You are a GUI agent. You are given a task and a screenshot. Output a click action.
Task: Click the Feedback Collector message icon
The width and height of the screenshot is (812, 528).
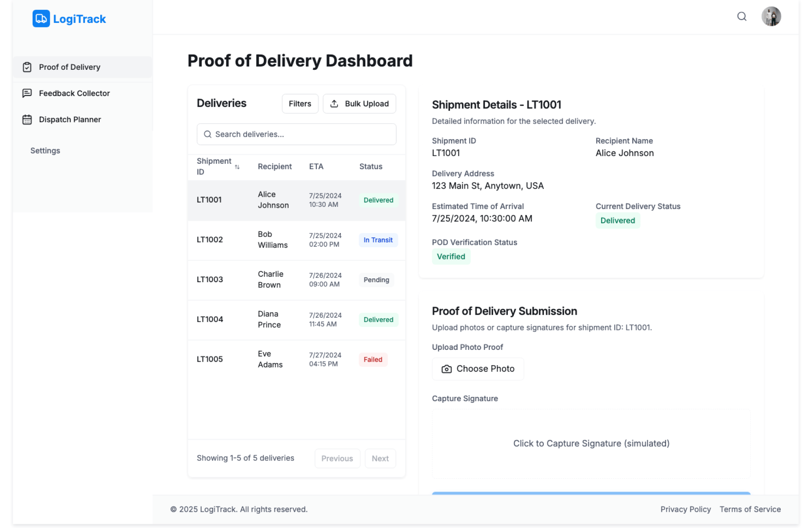coord(27,93)
